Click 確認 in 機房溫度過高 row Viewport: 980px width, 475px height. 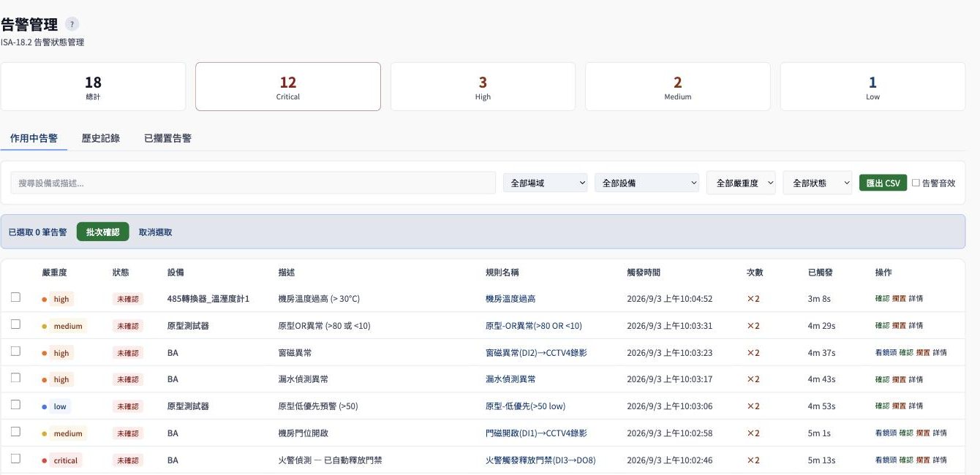pos(882,299)
